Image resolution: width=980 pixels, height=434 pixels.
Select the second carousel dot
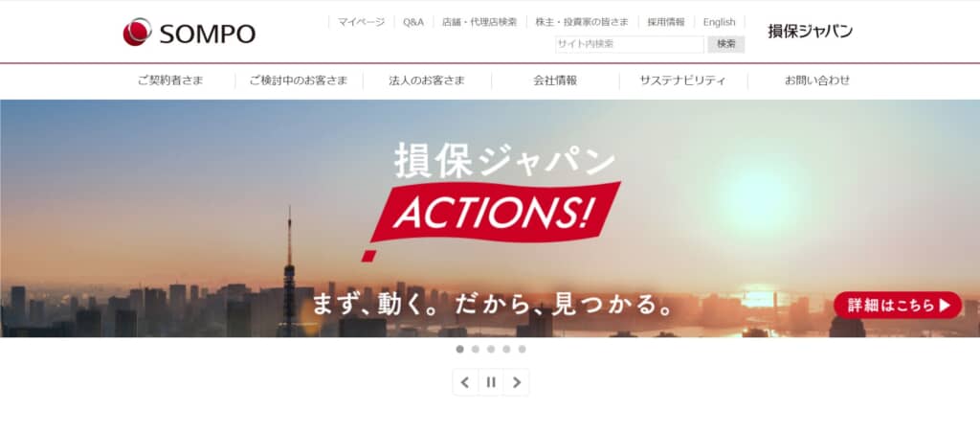point(476,349)
